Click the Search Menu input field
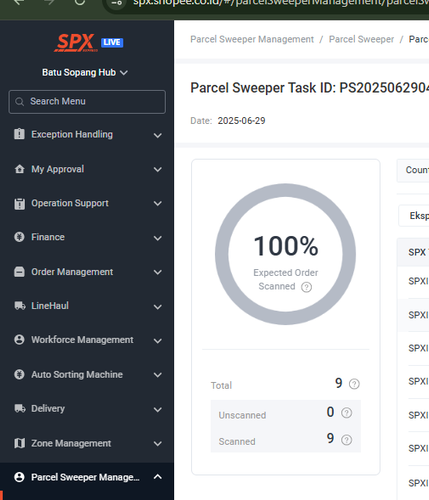The height and width of the screenshot is (500, 429). click(87, 102)
